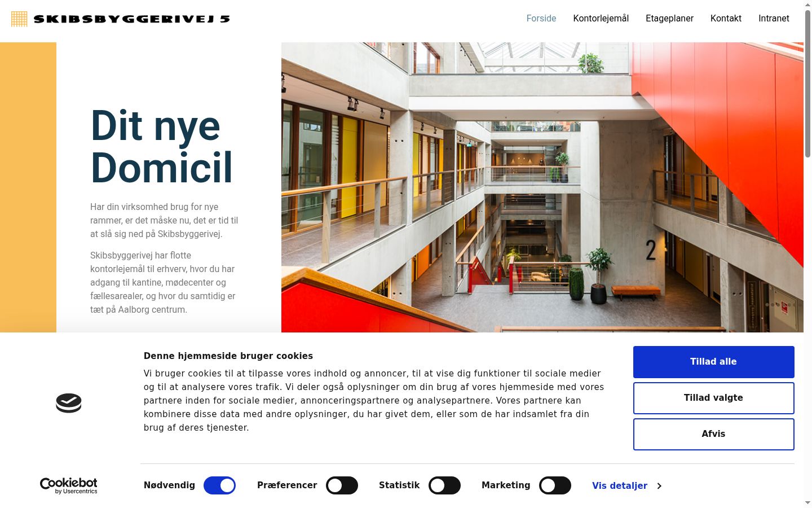Screen dimensions: 812x508
Task: Open the Kontakt page from navigation
Action: 726,19
